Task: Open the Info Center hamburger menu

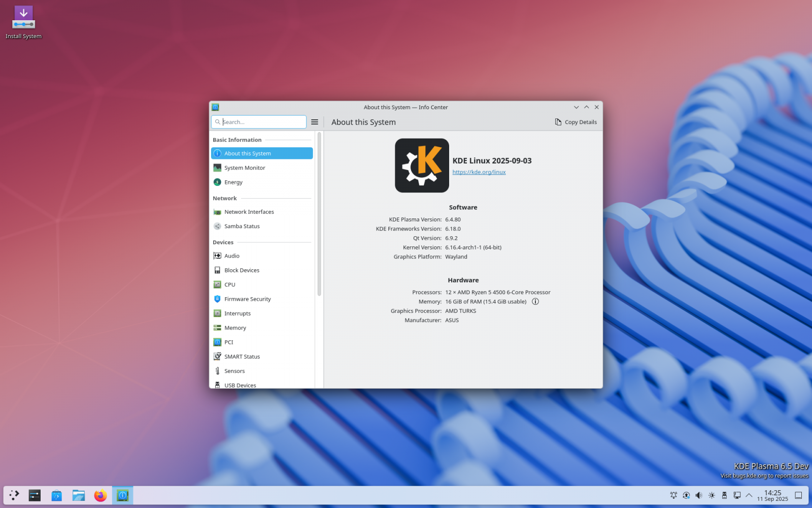Action: pyautogui.click(x=315, y=122)
